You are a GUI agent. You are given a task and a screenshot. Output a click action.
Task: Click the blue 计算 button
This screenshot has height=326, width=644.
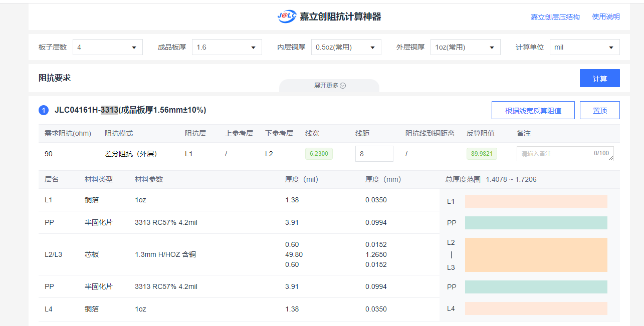(600, 78)
